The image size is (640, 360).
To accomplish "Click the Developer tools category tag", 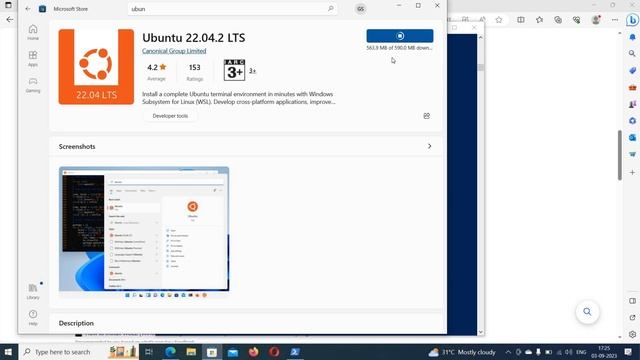I will click(170, 116).
